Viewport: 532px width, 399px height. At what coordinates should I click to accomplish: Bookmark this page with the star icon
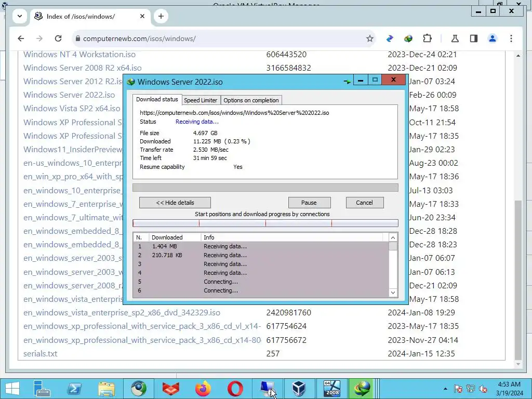pyautogui.click(x=370, y=38)
